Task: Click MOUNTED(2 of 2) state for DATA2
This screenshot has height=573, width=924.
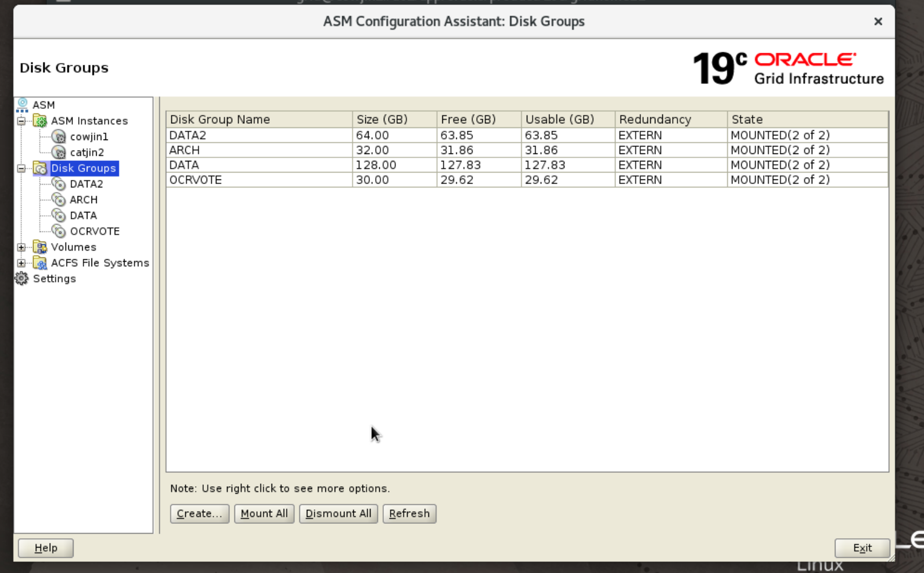Action: pos(808,135)
